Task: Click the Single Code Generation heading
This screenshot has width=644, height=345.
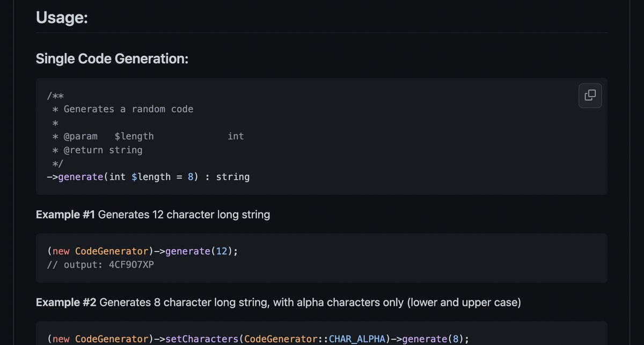Action: coord(112,58)
